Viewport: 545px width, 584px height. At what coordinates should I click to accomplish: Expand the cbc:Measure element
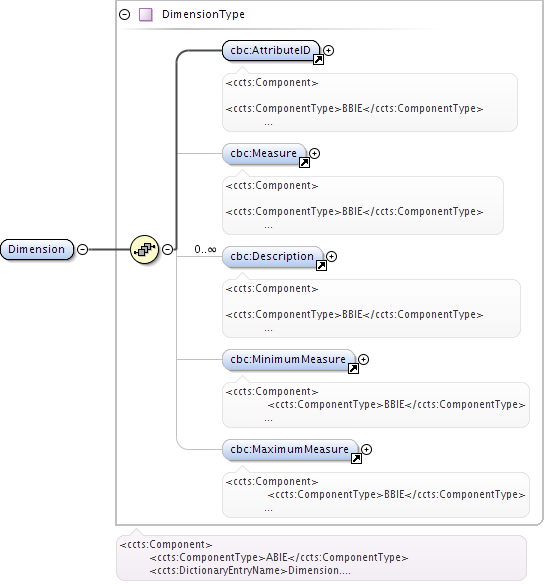click(x=314, y=153)
